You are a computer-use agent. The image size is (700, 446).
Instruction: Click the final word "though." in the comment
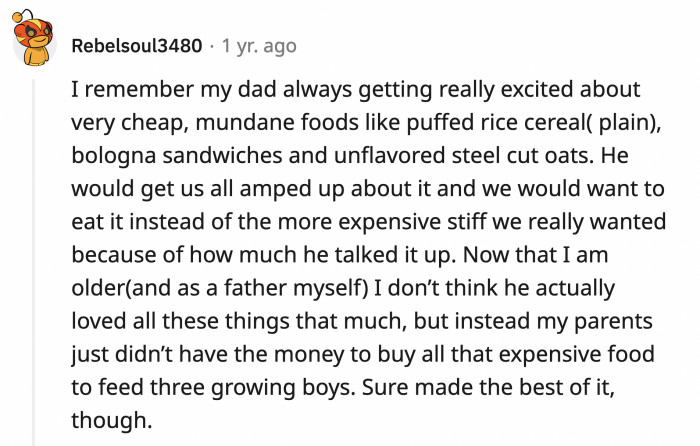(112, 419)
